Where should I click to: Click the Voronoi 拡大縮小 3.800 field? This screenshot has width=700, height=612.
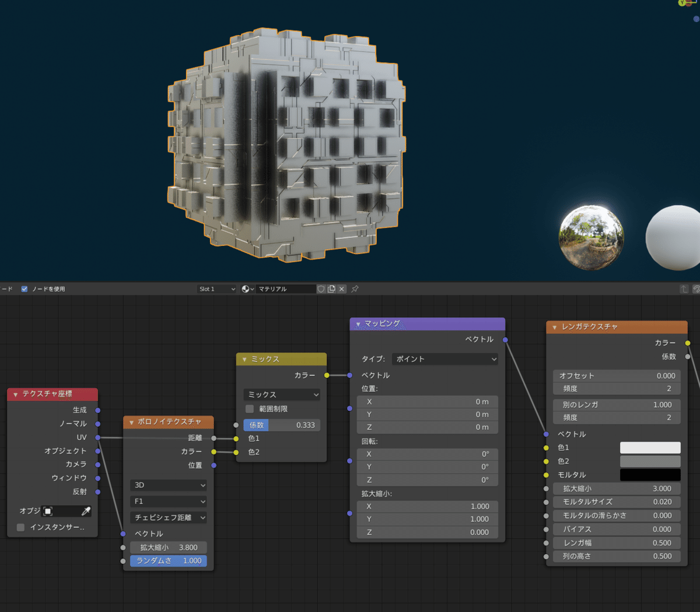[169, 548]
